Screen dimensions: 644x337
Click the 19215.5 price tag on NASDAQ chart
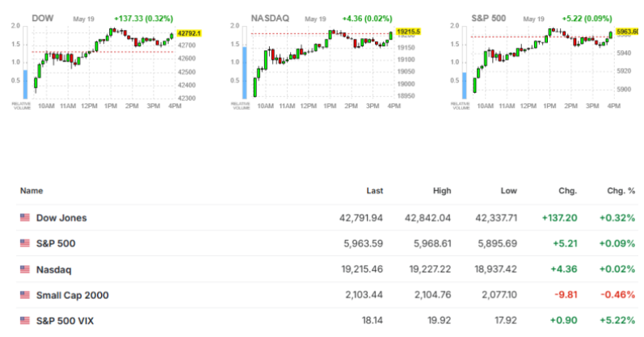pyautogui.click(x=408, y=32)
